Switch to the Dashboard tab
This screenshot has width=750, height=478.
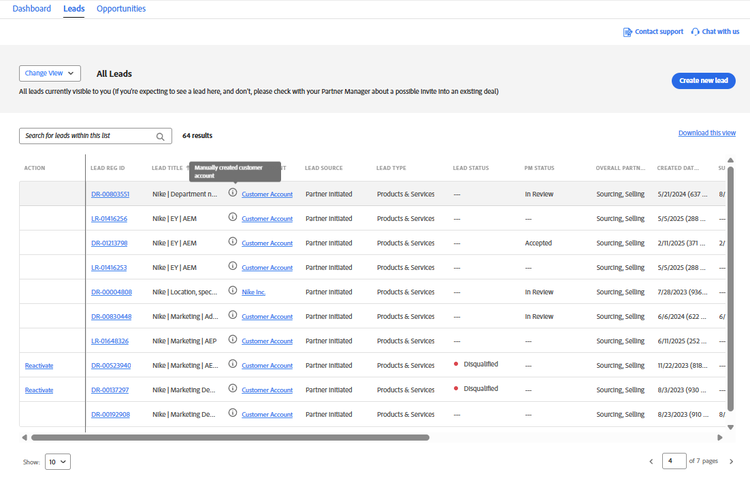(x=32, y=9)
